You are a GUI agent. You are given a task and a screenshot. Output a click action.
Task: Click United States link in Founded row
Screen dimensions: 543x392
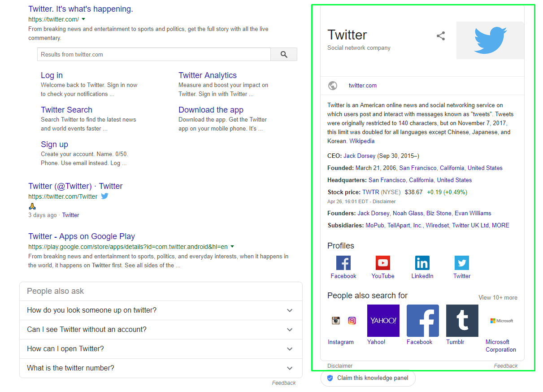[485, 168]
